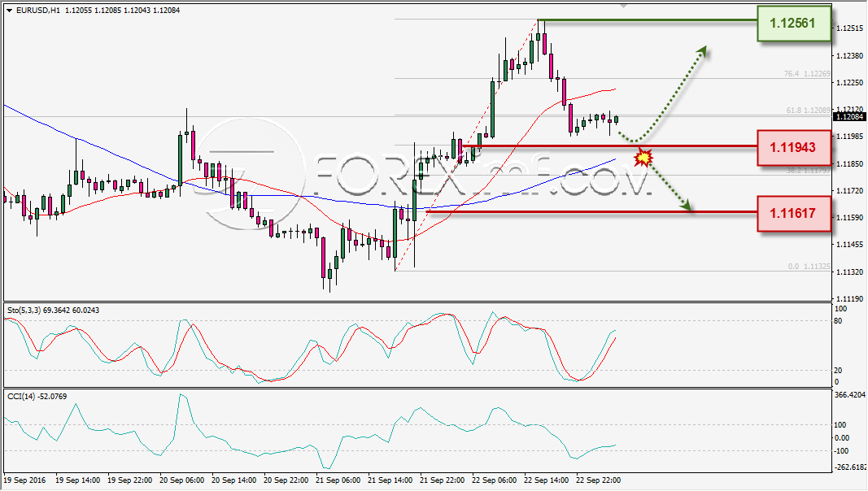Click the -262.6182 value on CCI scale
Image resolution: width=868 pixels, height=491 pixels.
coord(850,467)
